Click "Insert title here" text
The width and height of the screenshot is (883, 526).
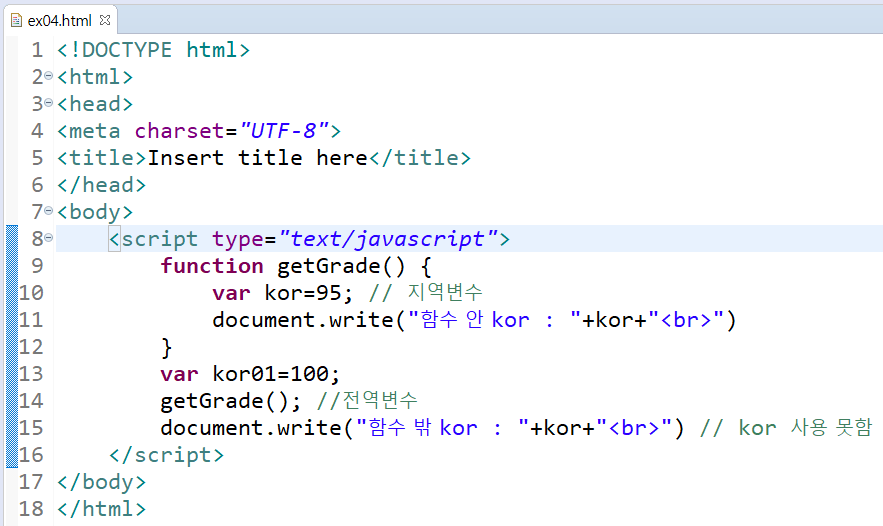[x=257, y=158]
